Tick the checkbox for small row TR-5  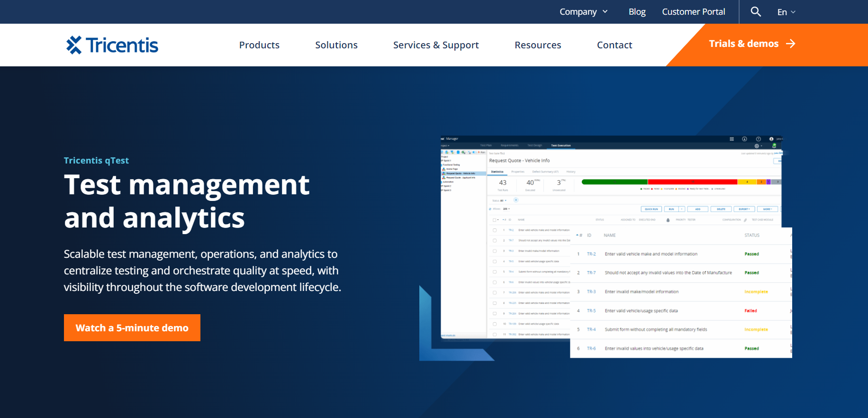495,261
